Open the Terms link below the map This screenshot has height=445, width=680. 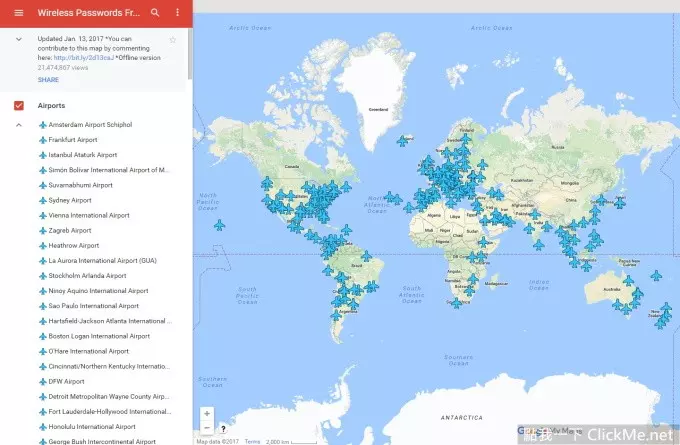click(x=252, y=442)
